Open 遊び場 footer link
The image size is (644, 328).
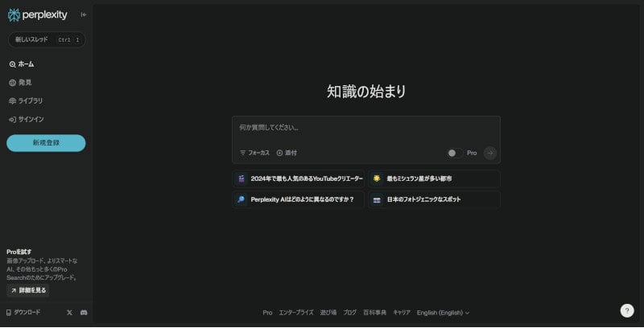point(328,313)
